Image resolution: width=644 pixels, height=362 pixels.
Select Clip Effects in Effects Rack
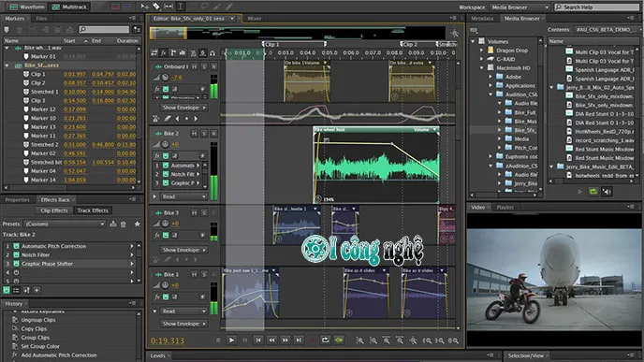tap(53, 210)
